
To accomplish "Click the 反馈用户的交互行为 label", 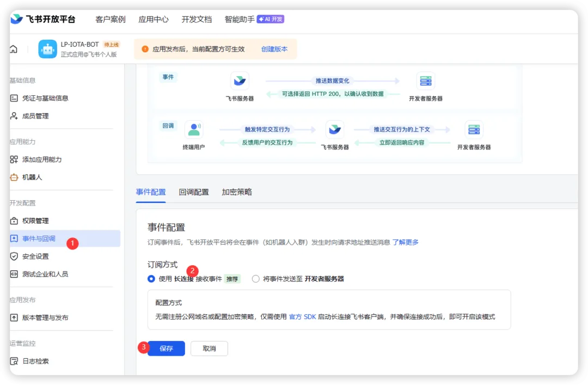I will (x=267, y=142).
